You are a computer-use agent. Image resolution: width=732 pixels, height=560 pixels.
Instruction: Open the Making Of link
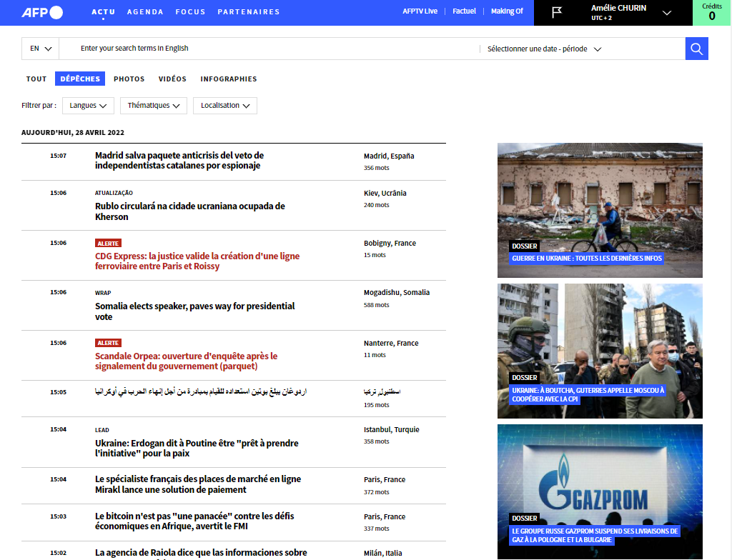click(507, 11)
